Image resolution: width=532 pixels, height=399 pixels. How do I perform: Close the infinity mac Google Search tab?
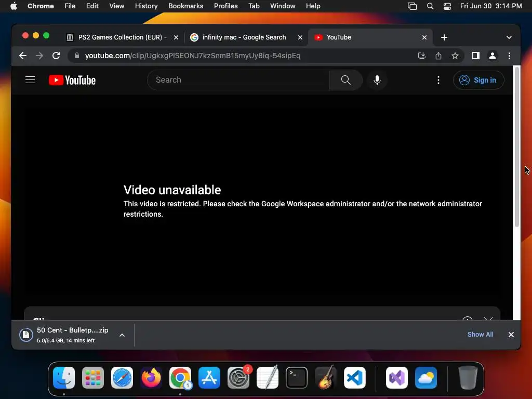[300, 37]
